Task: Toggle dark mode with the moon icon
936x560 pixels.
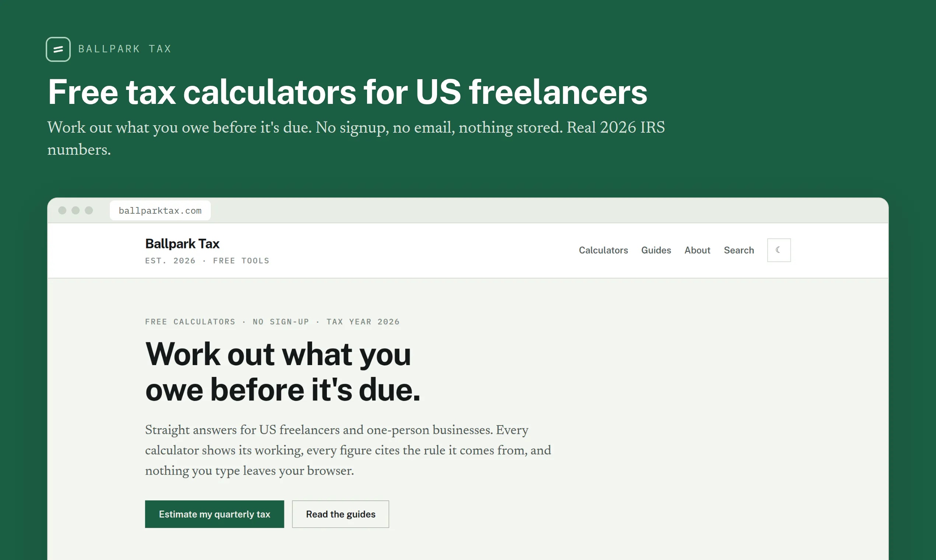Action: [x=779, y=250]
